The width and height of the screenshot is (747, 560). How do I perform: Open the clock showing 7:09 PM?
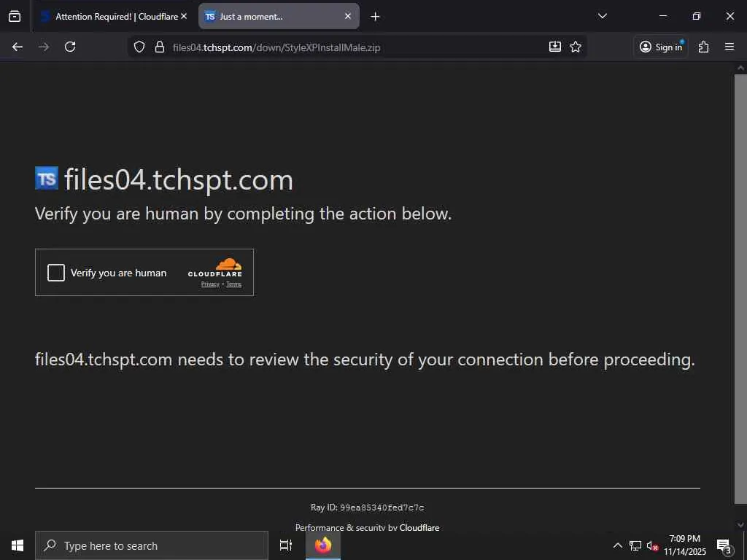pos(685,545)
